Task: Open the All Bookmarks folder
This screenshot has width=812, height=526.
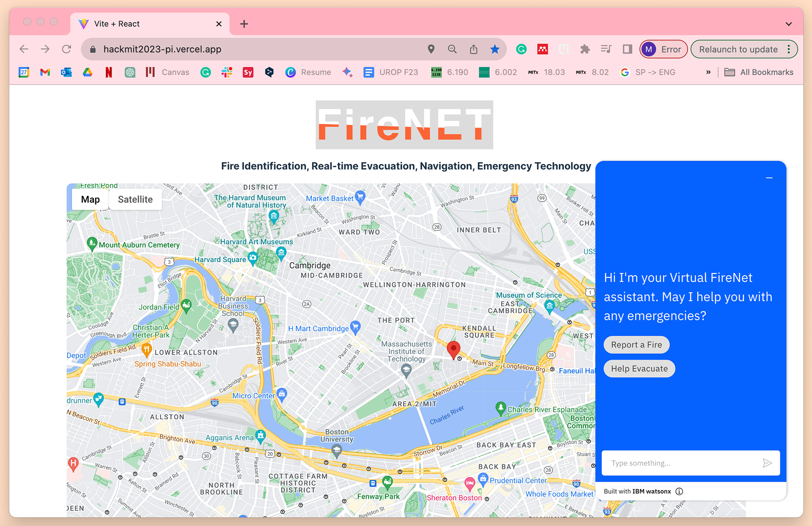Action: [759, 72]
